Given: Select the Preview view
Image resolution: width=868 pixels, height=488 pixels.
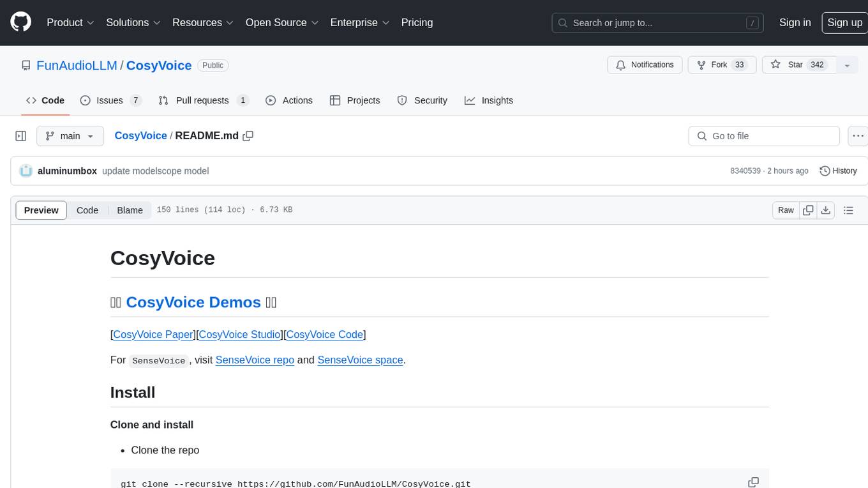Looking at the screenshot, I should coord(41,210).
